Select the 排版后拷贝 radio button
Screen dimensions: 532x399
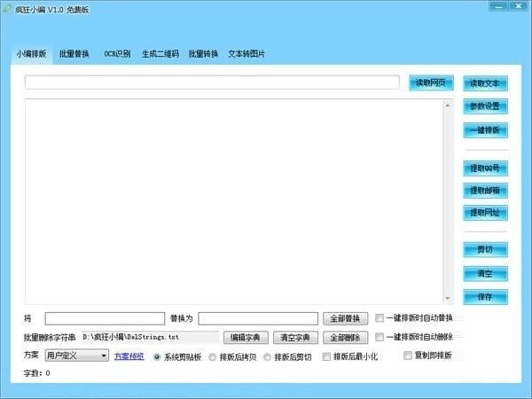[x=213, y=356]
